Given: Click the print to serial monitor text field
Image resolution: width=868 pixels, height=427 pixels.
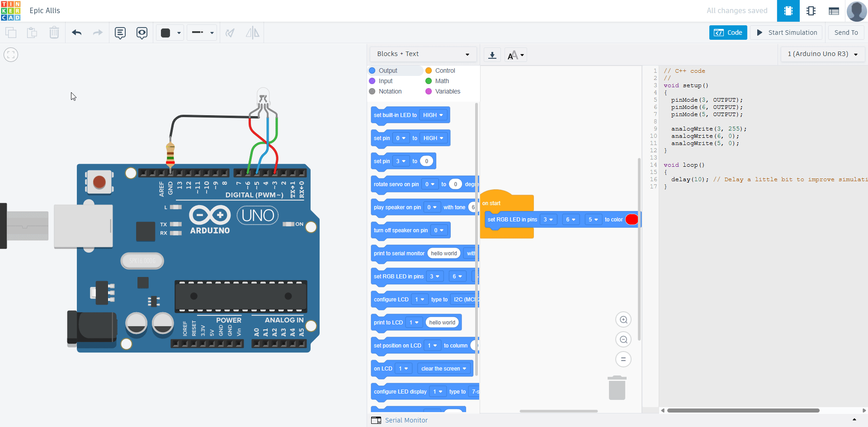Looking at the screenshot, I should click(444, 253).
